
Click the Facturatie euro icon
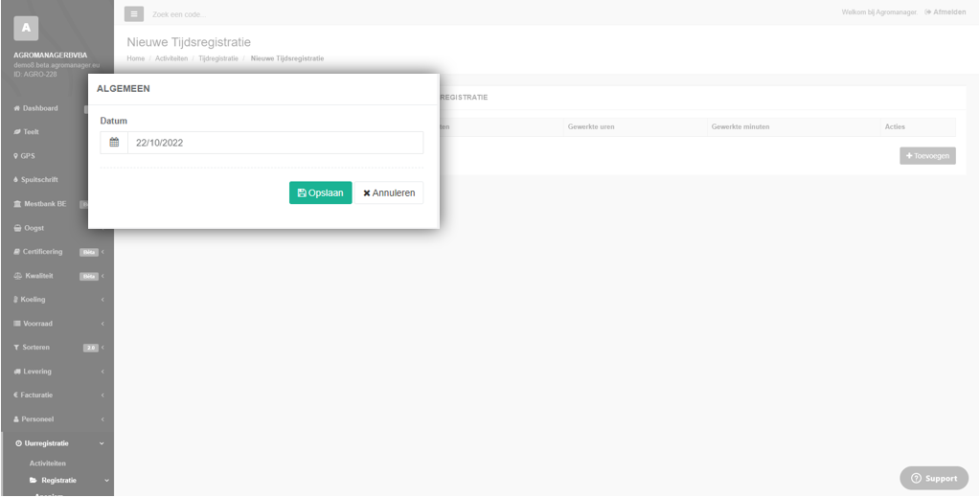click(15, 395)
